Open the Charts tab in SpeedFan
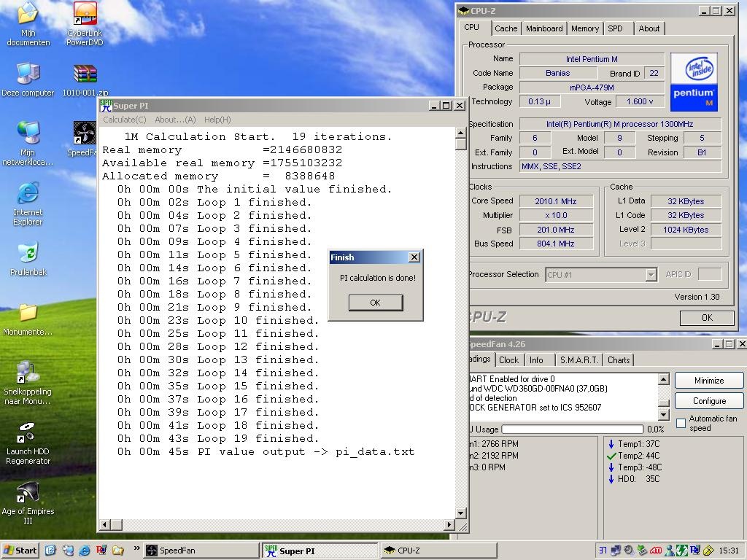 [x=619, y=360]
